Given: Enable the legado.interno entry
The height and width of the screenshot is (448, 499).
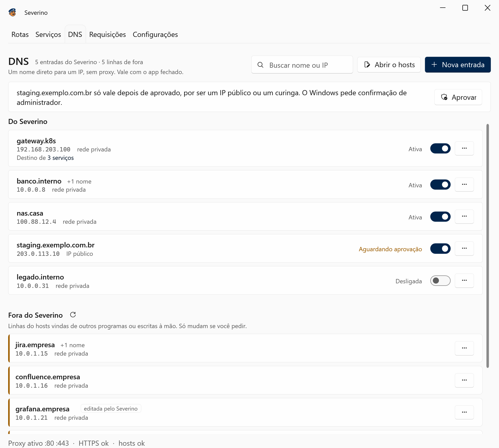Looking at the screenshot, I should (x=440, y=281).
